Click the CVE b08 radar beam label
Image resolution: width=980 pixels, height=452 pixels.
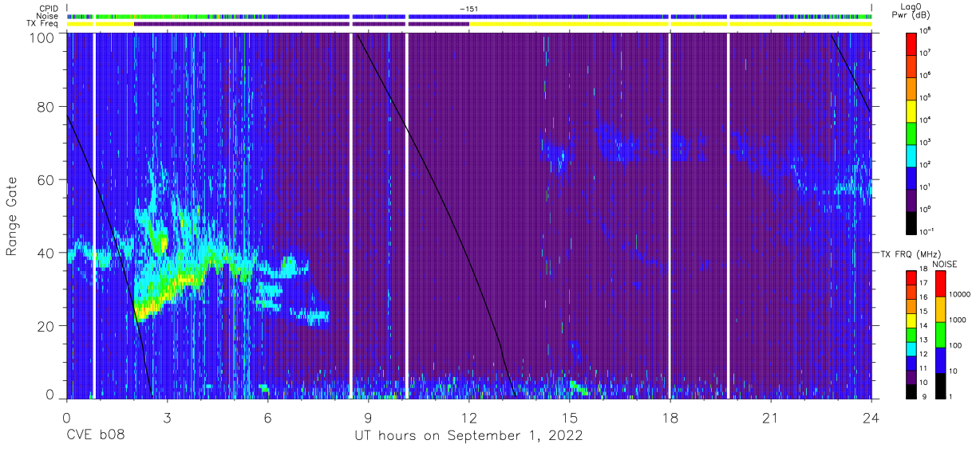coord(95,436)
